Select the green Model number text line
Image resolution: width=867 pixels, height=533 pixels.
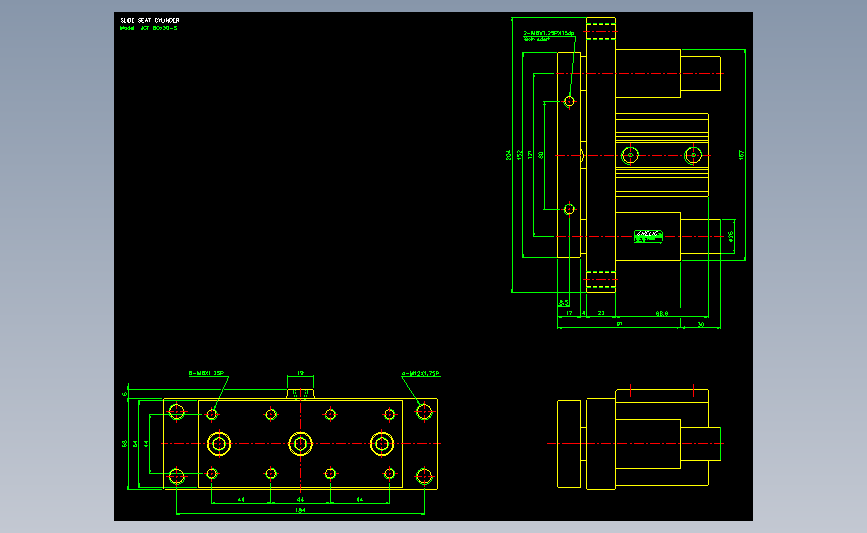coord(149,28)
